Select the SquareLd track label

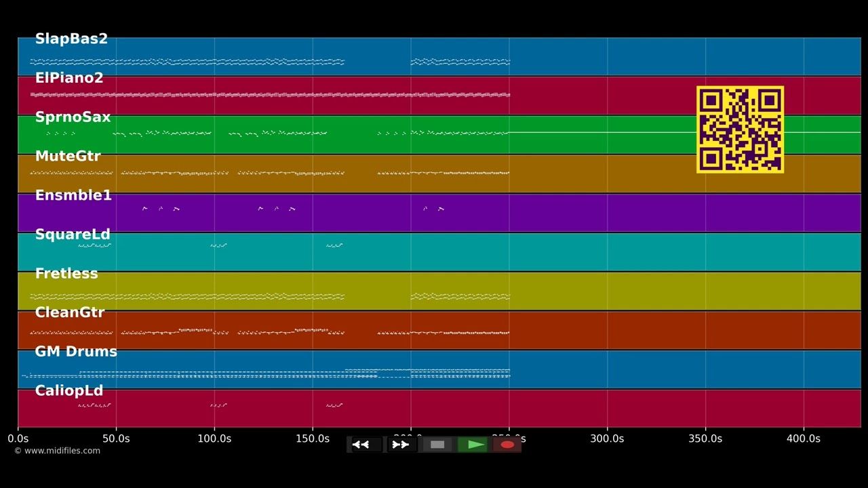[73, 235]
